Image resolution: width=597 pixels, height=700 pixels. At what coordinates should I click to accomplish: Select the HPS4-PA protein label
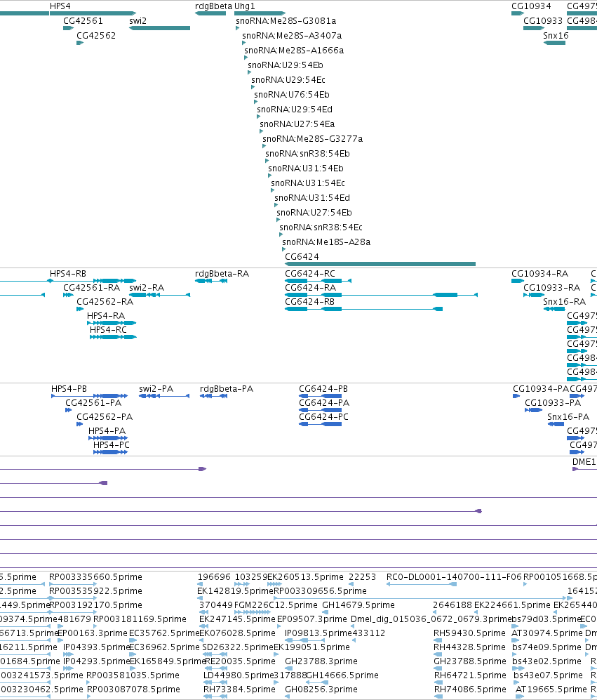click(107, 431)
